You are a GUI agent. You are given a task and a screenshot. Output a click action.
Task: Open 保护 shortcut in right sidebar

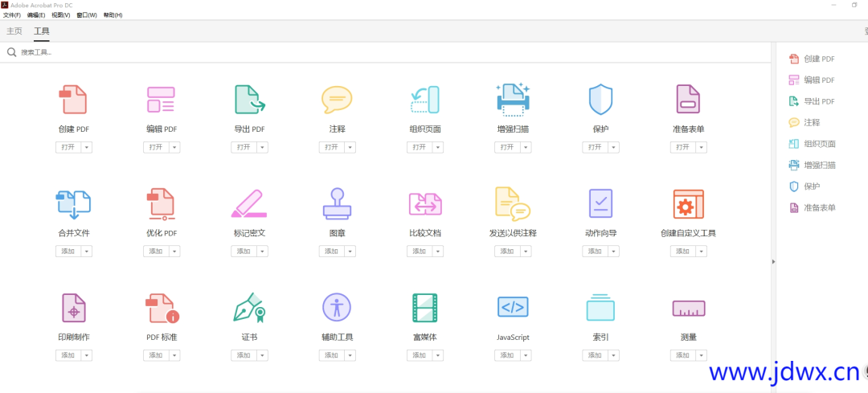[x=805, y=186]
